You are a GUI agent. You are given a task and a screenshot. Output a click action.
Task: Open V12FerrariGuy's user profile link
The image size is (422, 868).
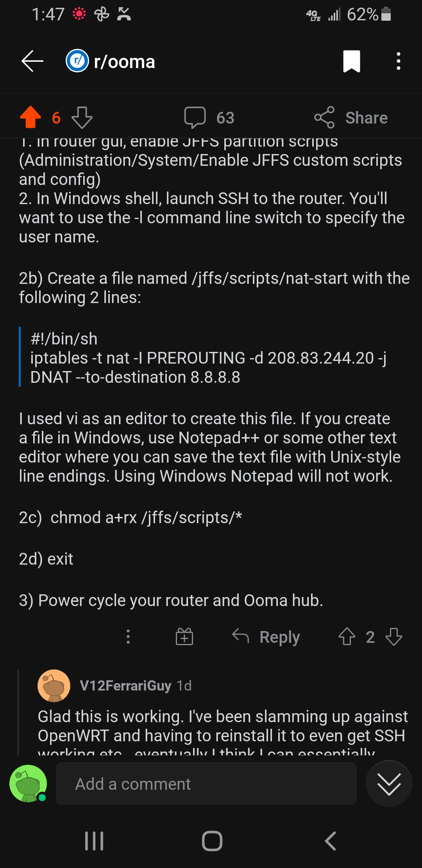click(125, 686)
